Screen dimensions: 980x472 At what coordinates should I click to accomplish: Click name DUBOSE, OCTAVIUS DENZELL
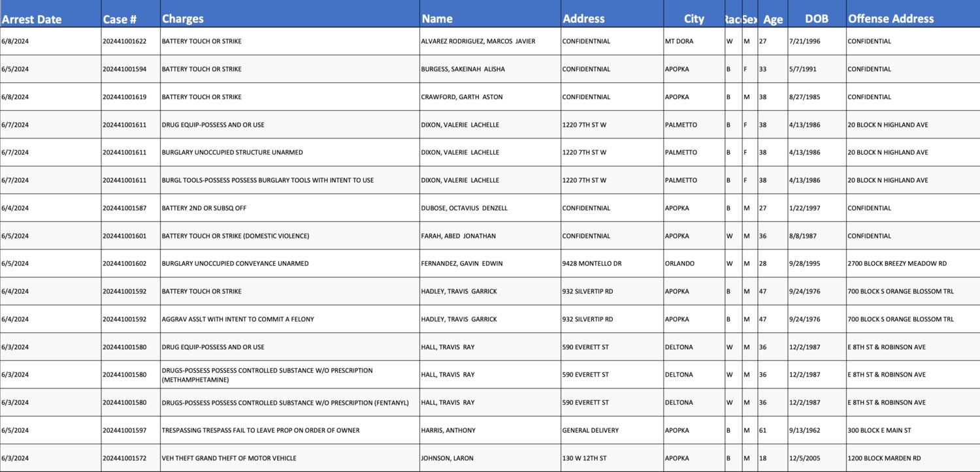[x=464, y=208]
